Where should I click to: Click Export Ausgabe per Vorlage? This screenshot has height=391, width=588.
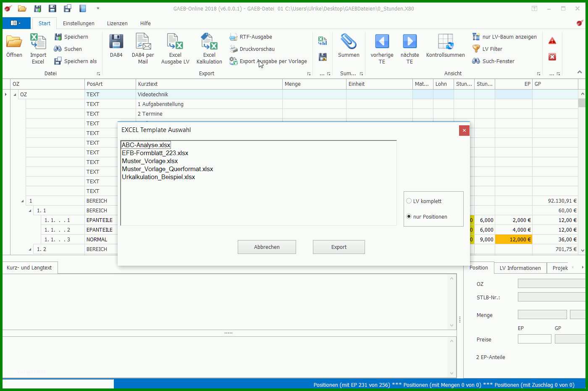click(268, 61)
